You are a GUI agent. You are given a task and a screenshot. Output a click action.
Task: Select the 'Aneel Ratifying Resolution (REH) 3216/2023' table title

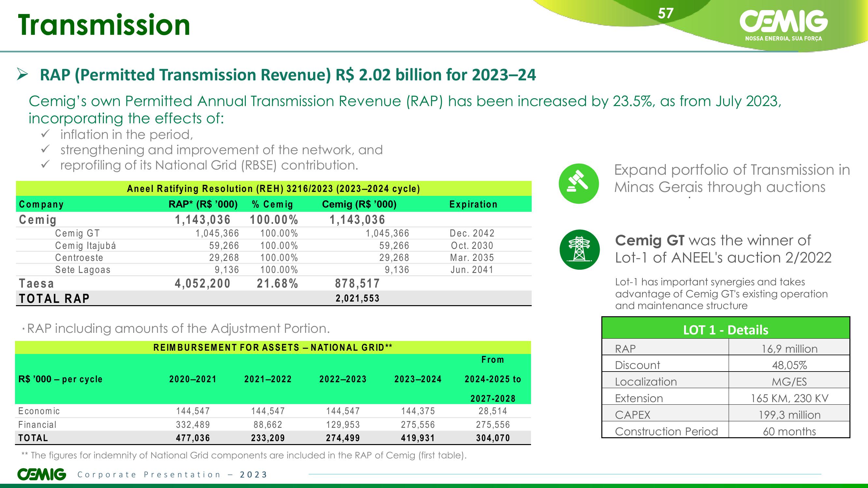click(273, 189)
